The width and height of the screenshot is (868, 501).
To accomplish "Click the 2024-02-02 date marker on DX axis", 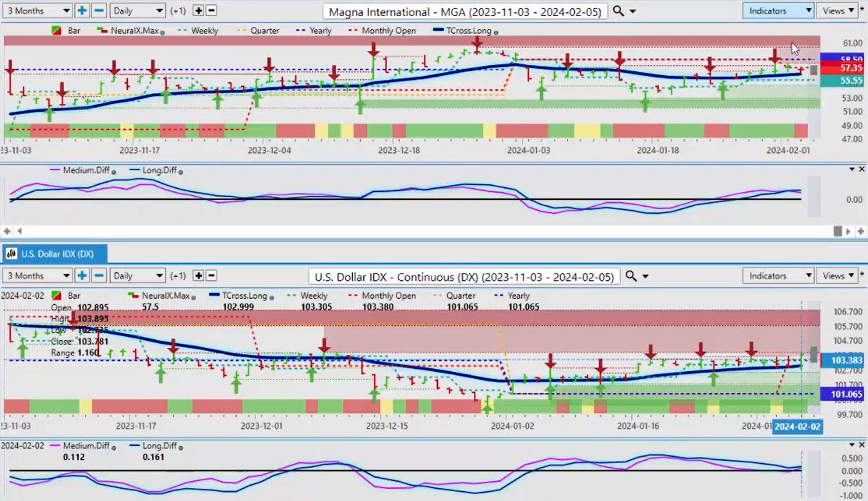I will point(797,426).
